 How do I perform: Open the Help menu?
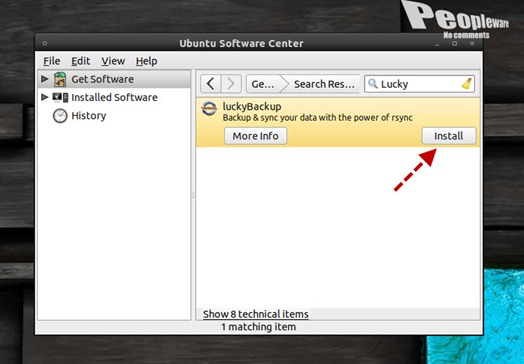click(146, 61)
